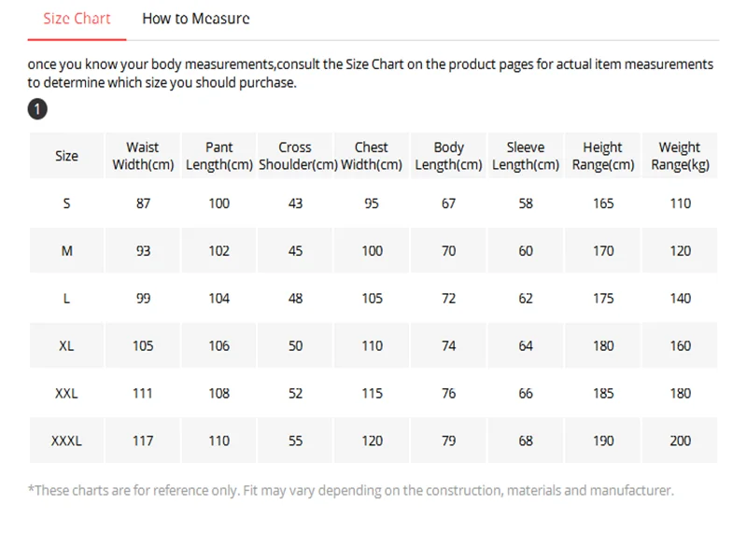Click the Size column header
This screenshot has width=747, height=560.
[66, 156]
